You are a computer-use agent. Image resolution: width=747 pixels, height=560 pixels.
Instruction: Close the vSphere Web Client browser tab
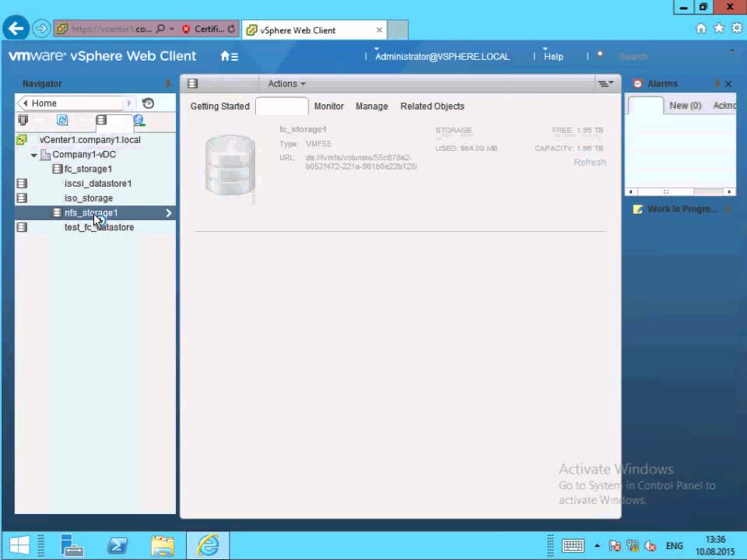[379, 30]
